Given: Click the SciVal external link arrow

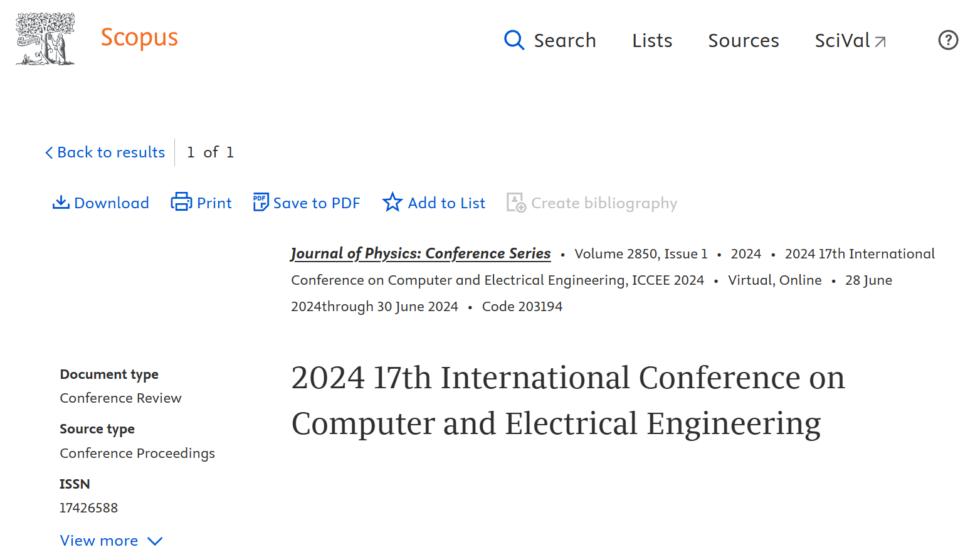Looking at the screenshot, I should [880, 42].
